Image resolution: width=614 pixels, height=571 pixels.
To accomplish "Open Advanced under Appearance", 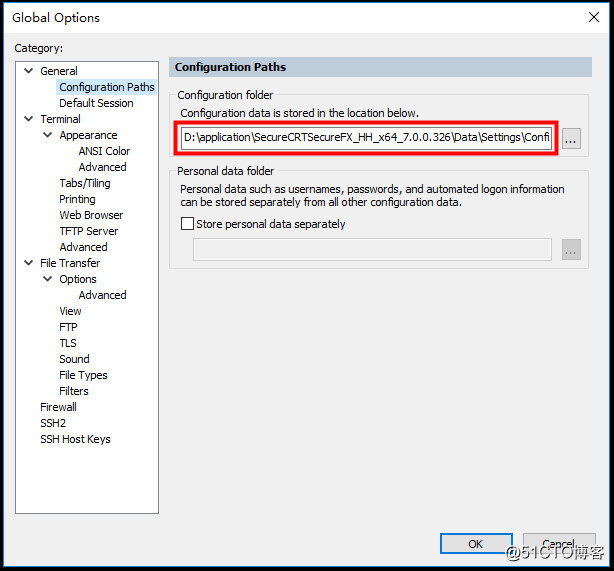I will [x=102, y=167].
